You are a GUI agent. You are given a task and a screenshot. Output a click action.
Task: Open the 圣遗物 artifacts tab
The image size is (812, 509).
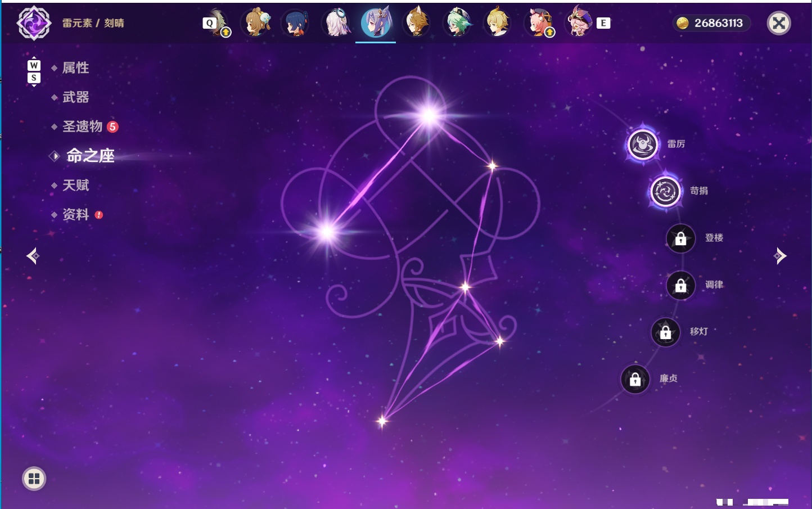tap(83, 127)
